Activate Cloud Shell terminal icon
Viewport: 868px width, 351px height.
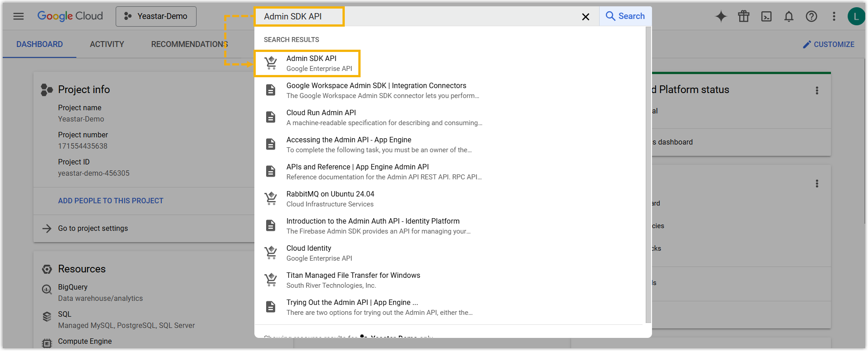point(766,16)
